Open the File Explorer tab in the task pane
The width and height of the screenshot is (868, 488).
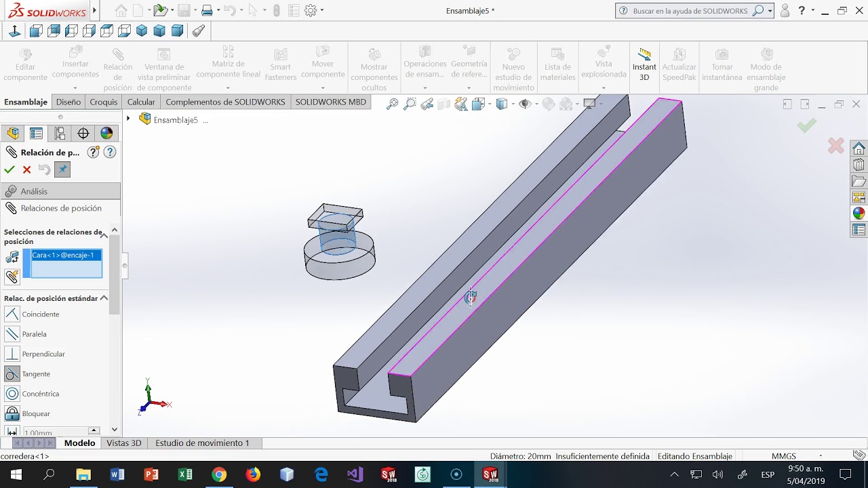[x=859, y=181]
